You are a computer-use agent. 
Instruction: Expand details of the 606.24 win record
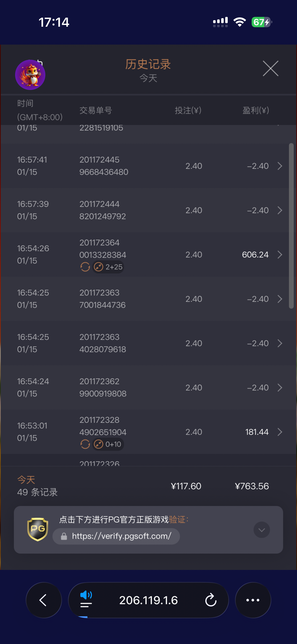280,255
